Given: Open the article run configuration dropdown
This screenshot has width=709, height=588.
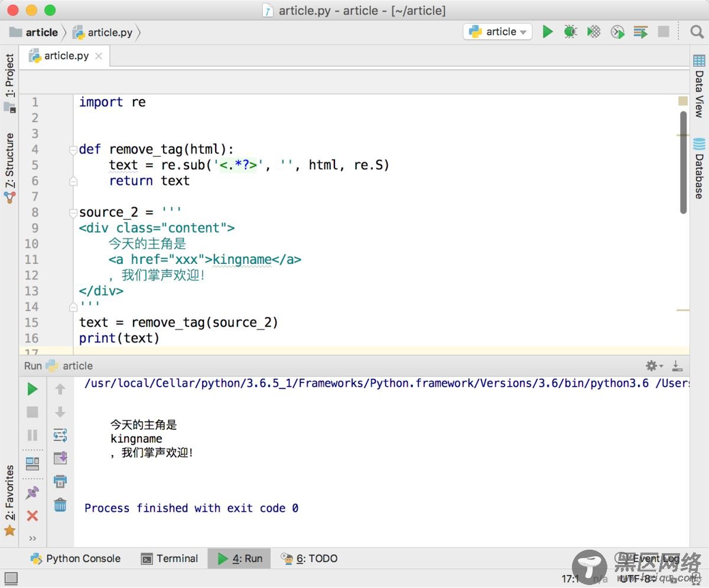Looking at the screenshot, I should 497,32.
